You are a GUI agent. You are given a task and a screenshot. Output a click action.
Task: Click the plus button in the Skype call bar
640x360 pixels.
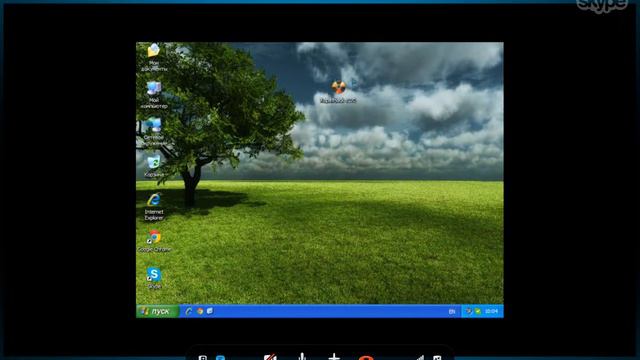pos(334,357)
